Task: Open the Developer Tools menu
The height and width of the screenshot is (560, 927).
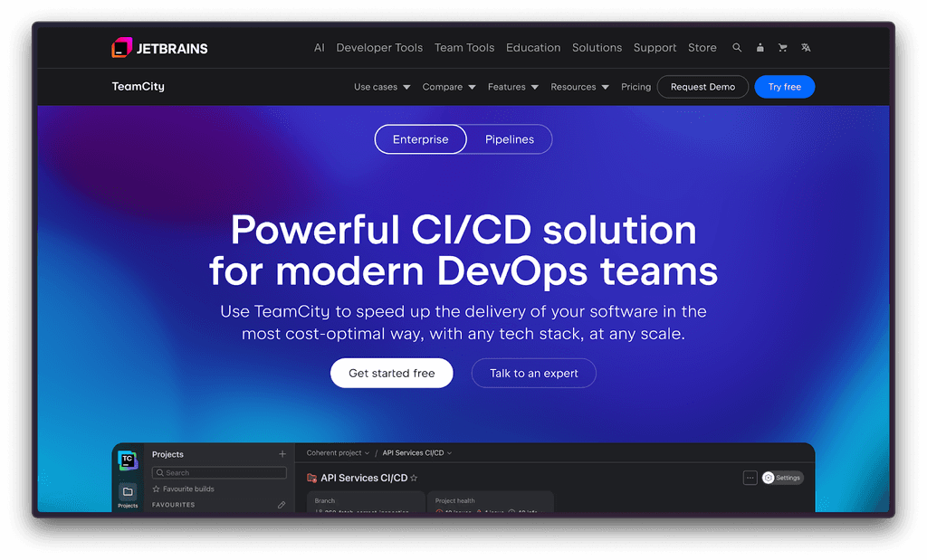Action: click(x=379, y=47)
